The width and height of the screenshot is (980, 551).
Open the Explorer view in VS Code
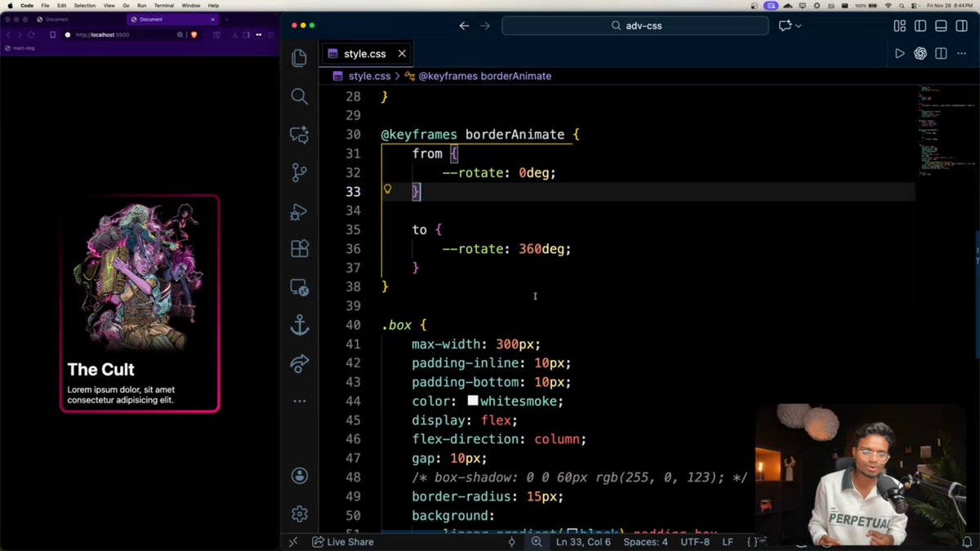tap(300, 58)
